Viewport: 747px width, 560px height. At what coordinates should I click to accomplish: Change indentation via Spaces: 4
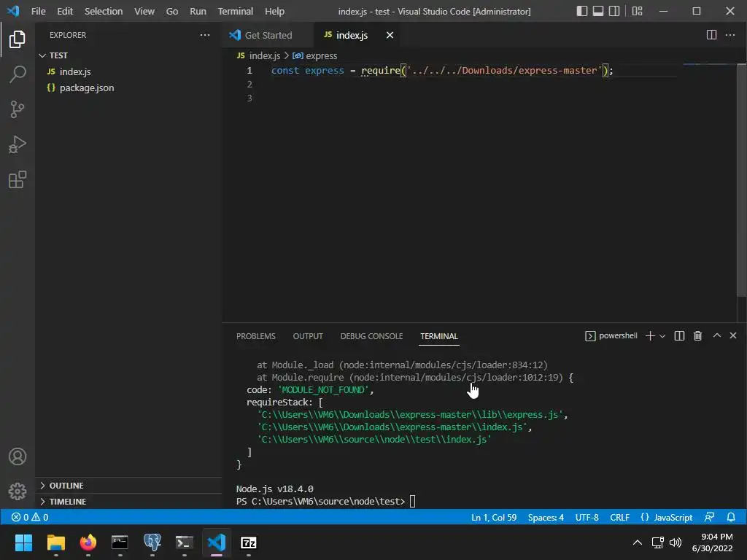pos(546,517)
